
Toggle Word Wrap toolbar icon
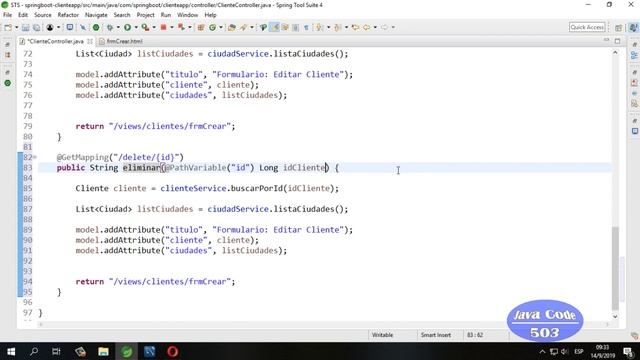(x=285, y=27)
